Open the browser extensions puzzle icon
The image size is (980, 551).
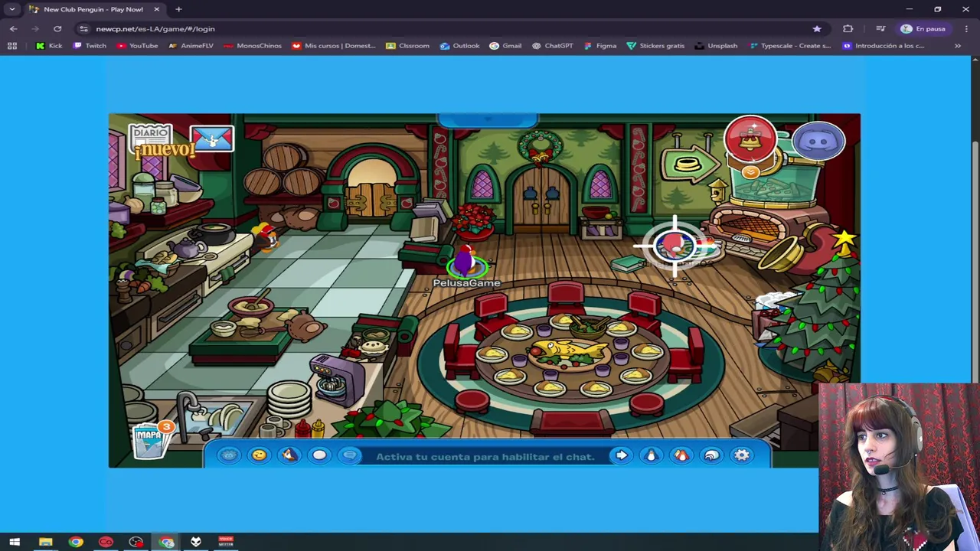coord(848,28)
